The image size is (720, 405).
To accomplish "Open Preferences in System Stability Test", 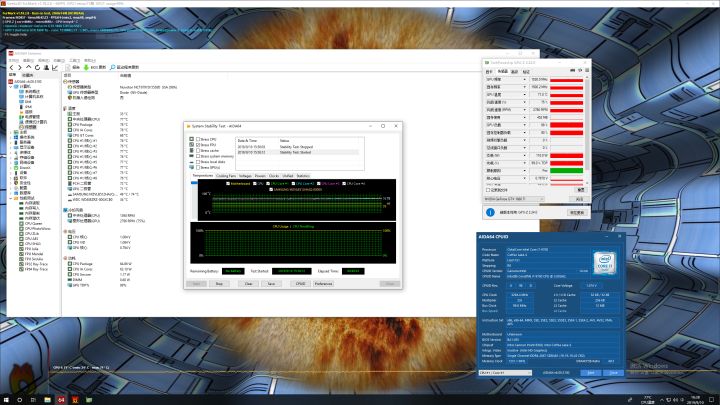I will pyautogui.click(x=323, y=284).
